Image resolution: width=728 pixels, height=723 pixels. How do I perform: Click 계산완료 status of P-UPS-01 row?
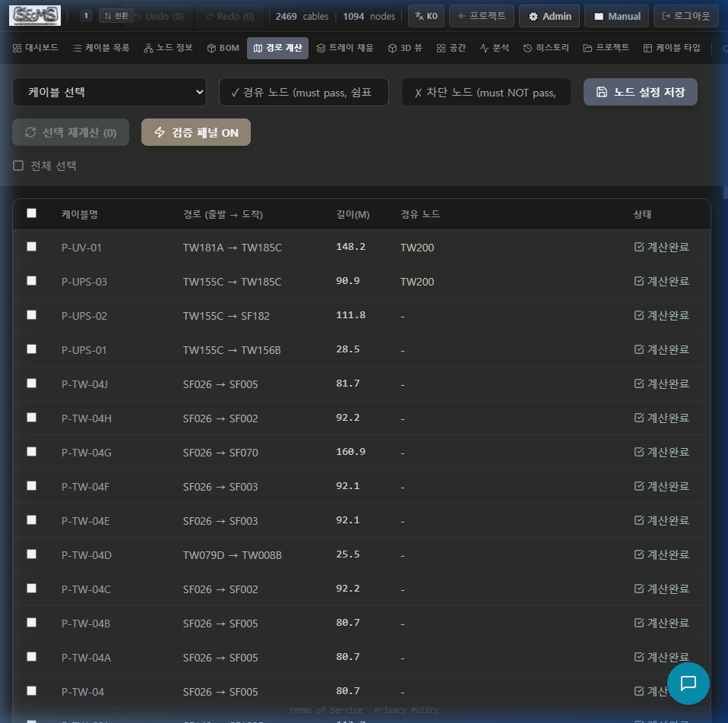[662, 349]
